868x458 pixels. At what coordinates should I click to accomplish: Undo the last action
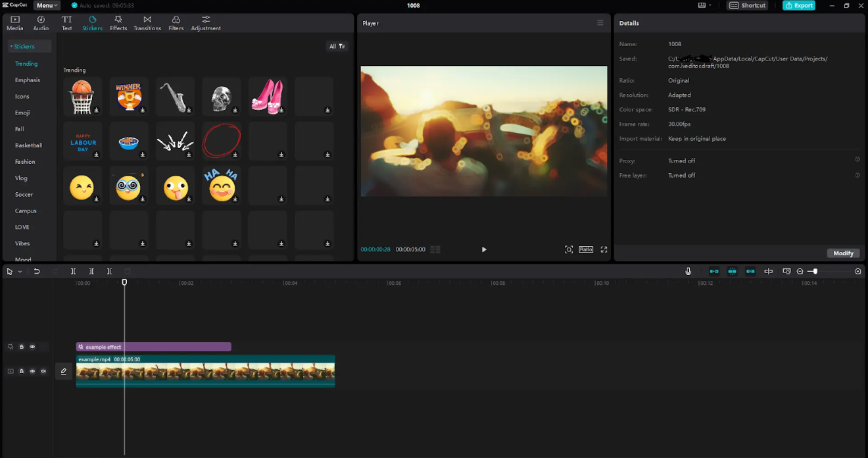[37, 272]
